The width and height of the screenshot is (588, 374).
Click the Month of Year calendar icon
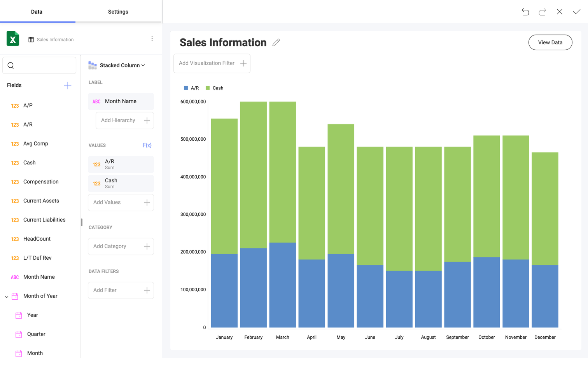[x=15, y=296]
